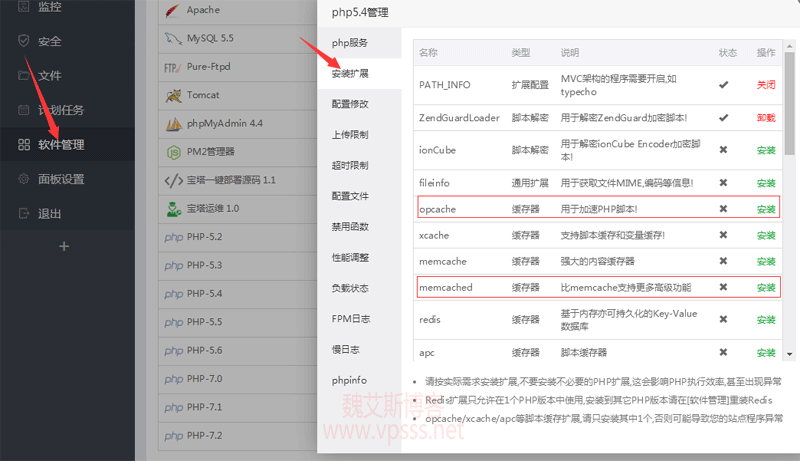Uninstall ZendGuardLoader via 卸载 link
Viewport: 800px width, 461px height.
click(766, 118)
